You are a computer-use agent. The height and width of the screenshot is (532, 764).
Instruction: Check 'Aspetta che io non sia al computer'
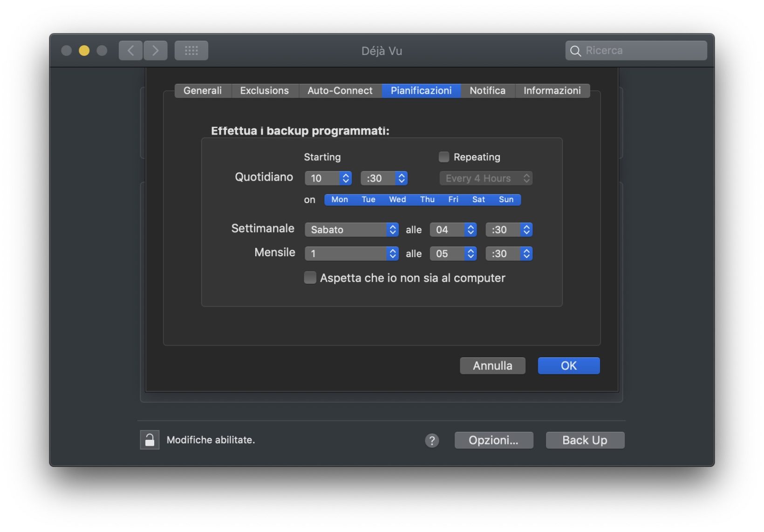pyautogui.click(x=310, y=278)
